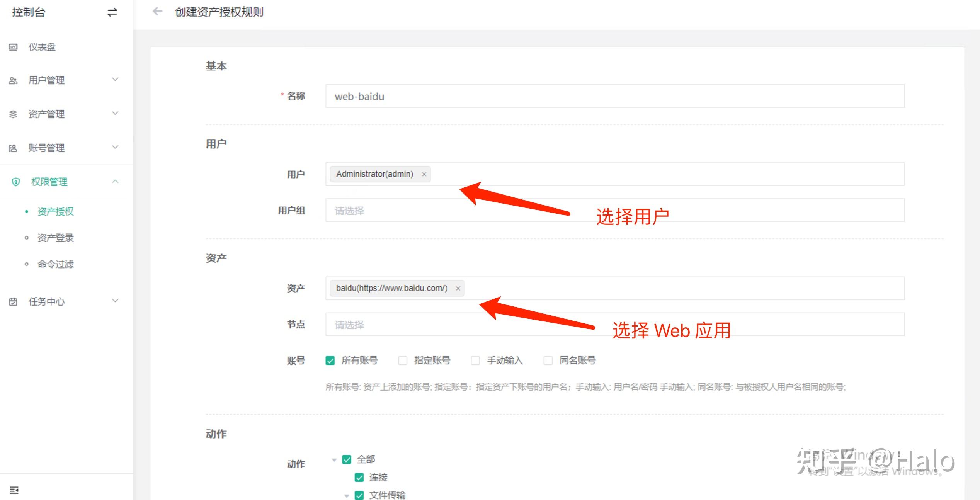Uncheck the 全部 actions checkbox
Viewport: 980px width, 500px height.
tap(347, 459)
